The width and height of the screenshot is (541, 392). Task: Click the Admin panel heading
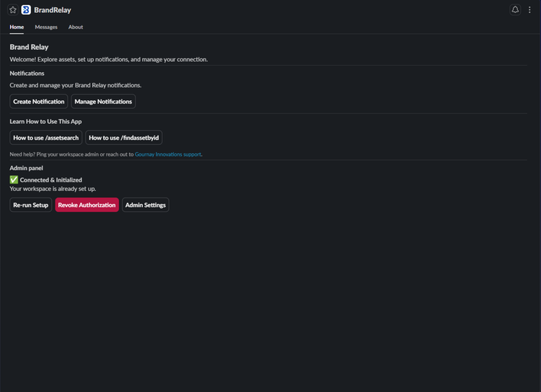point(26,168)
